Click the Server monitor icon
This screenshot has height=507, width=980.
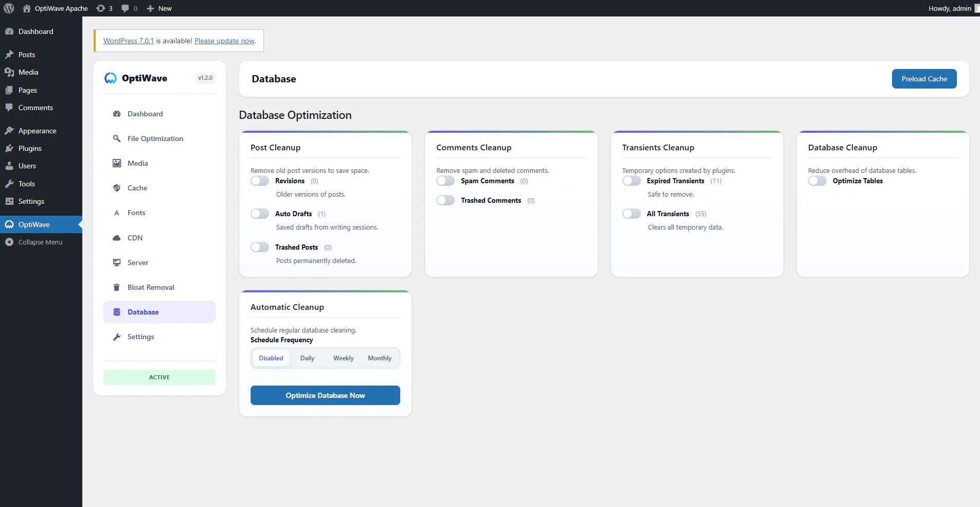pos(117,263)
